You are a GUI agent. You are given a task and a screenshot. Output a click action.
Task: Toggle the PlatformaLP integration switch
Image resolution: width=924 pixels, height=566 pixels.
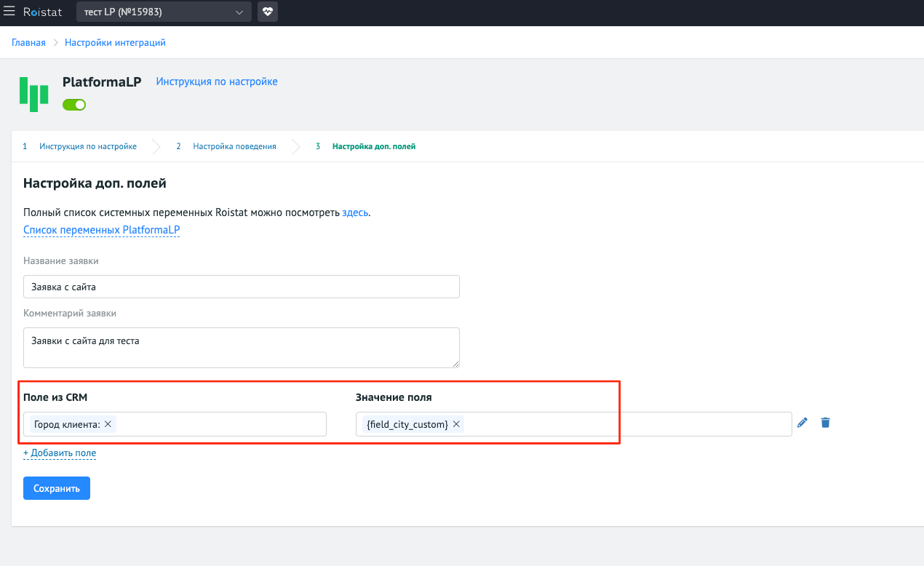(x=74, y=105)
